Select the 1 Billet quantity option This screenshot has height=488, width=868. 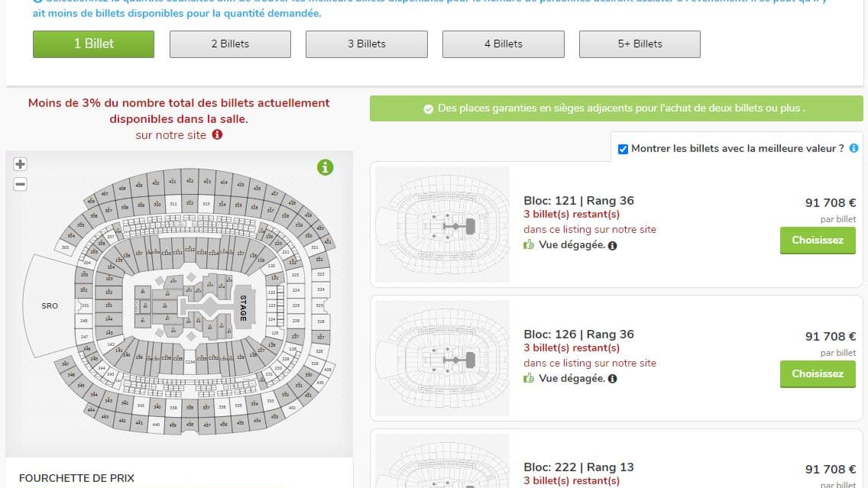point(93,44)
